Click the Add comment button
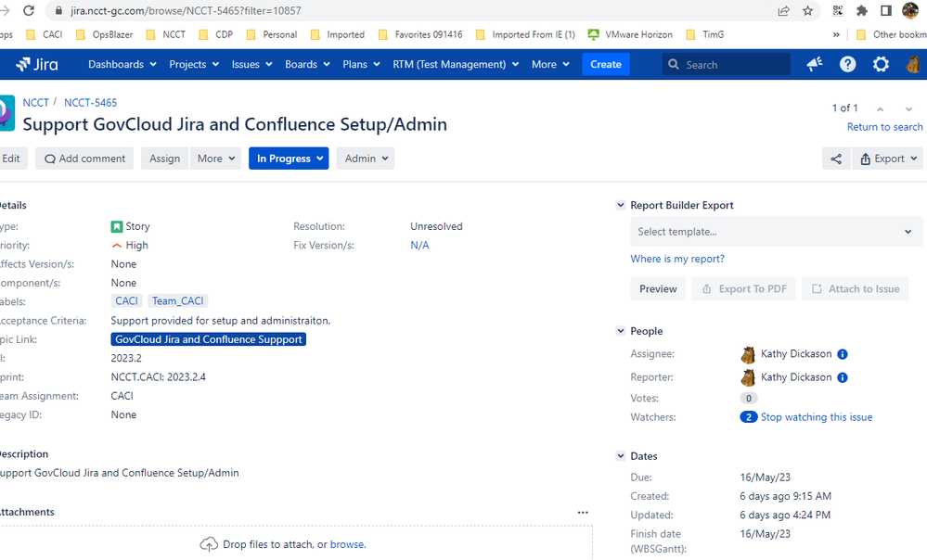 pos(84,159)
